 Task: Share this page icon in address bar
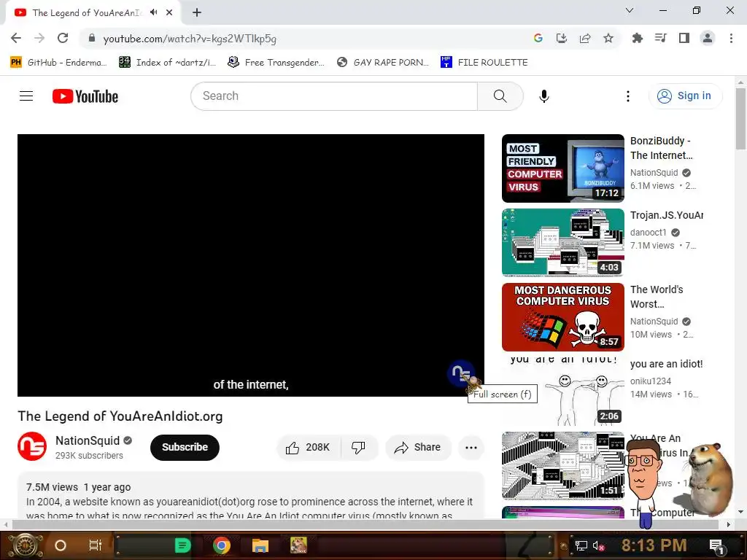(585, 38)
